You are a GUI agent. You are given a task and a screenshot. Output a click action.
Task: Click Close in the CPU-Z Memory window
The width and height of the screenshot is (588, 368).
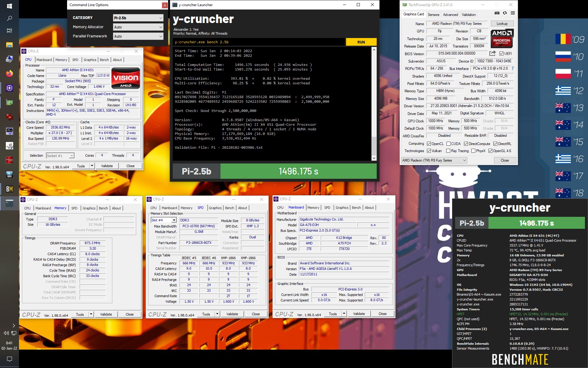click(x=130, y=314)
